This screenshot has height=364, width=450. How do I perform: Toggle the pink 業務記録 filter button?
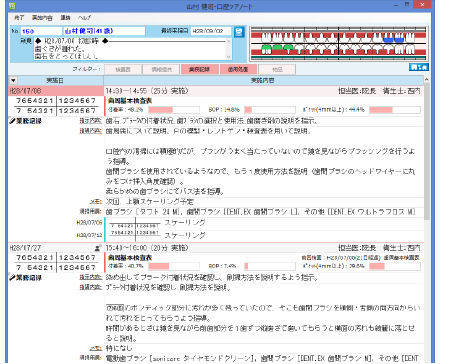[199, 70]
